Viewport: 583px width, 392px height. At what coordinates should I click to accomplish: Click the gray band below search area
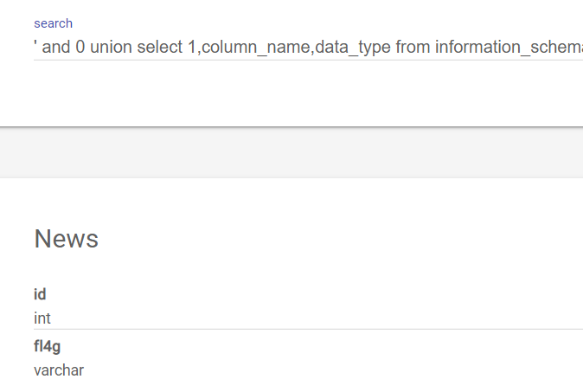(291, 152)
